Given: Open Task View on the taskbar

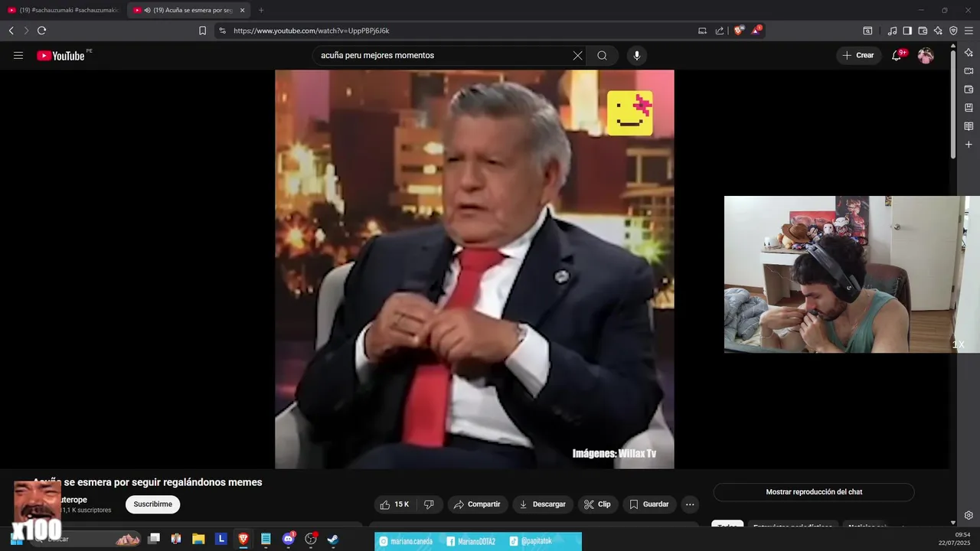Looking at the screenshot, I should point(154,539).
